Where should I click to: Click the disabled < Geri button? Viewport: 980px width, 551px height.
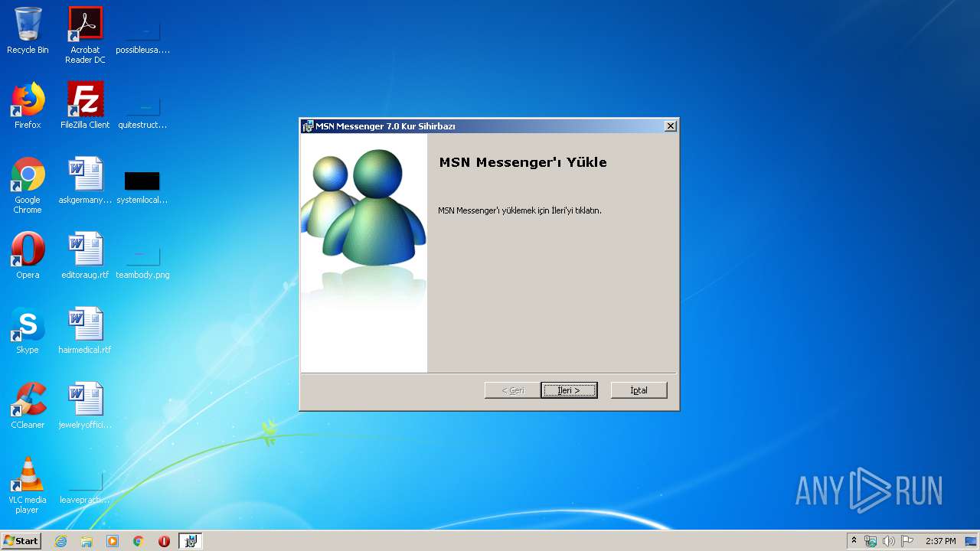click(513, 390)
